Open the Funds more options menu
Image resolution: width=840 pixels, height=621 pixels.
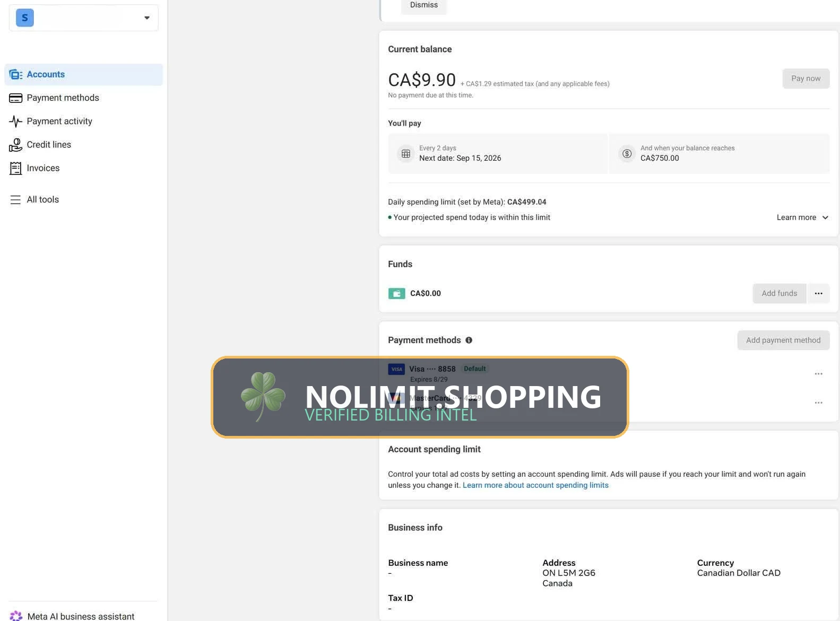point(819,293)
